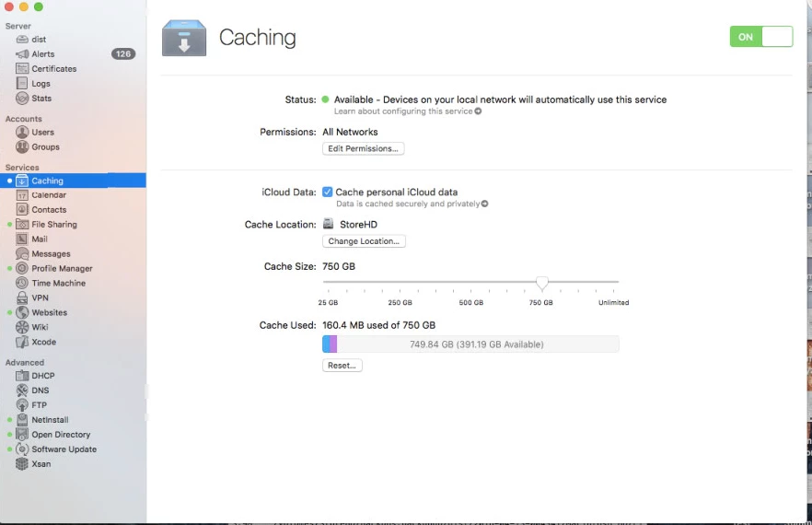Image resolution: width=812 pixels, height=525 pixels.
Task: Open the VPN lock icon
Action: [22, 297]
